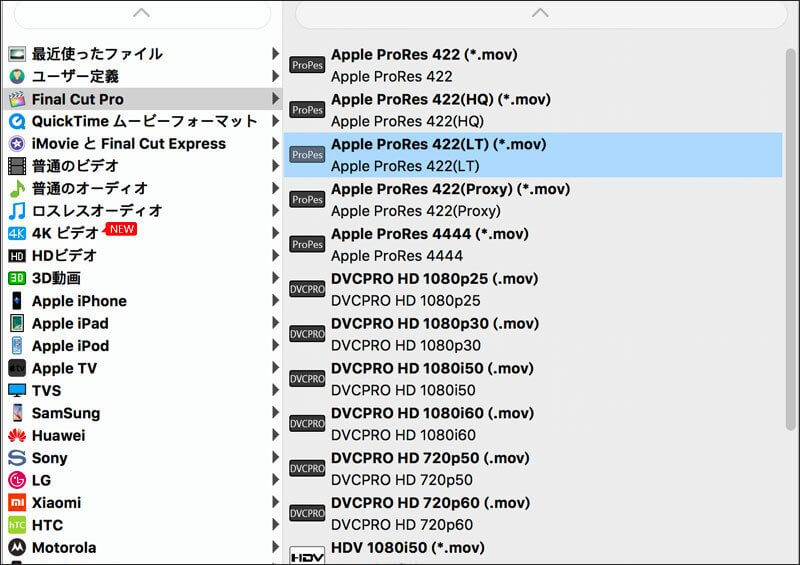The width and height of the screenshot is (800, 565).
Task: Click the Apple iPhone device icon
Action: coord(17,301)
